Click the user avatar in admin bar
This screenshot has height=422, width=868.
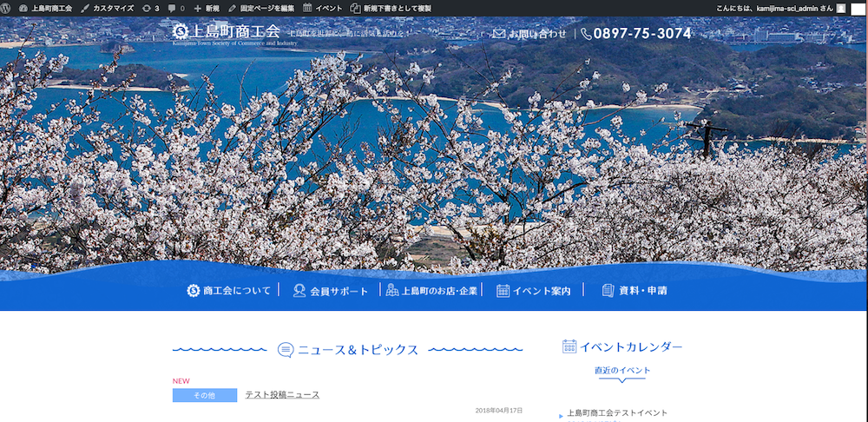coord(841,8)
